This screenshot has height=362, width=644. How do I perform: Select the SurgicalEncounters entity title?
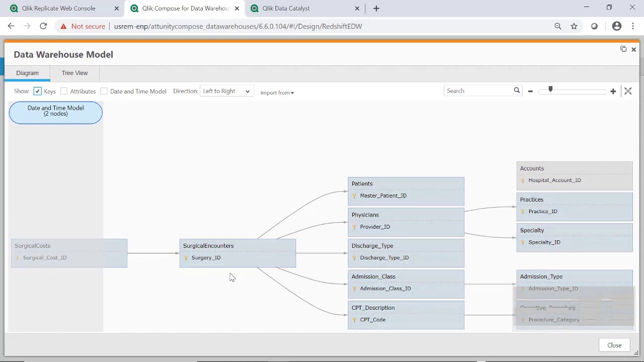[208, 246]
